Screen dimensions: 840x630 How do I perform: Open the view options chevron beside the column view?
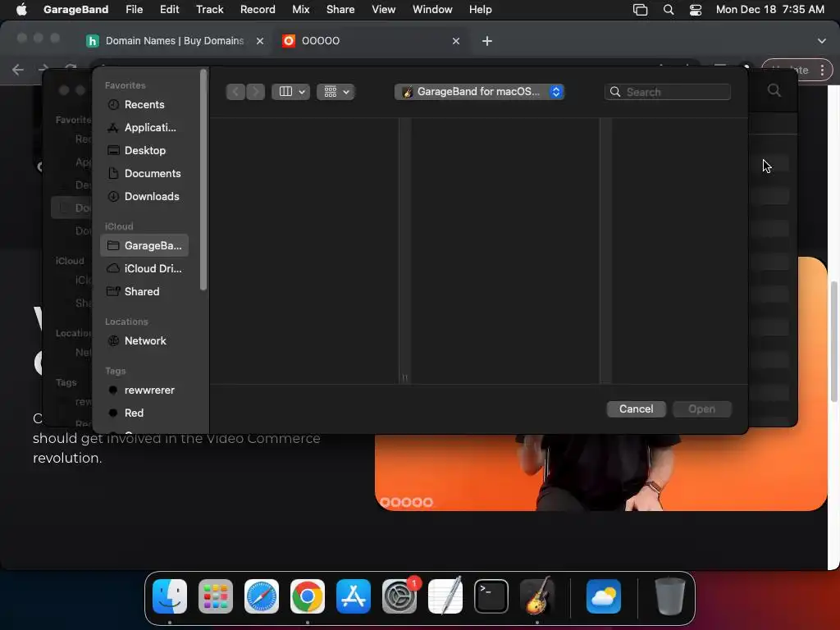tap(302, 92)
